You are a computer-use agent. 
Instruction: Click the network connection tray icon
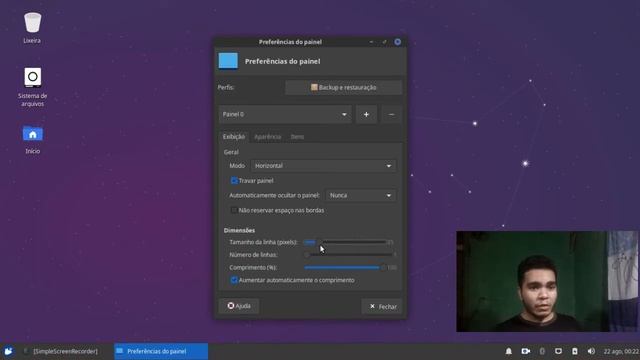558,351
